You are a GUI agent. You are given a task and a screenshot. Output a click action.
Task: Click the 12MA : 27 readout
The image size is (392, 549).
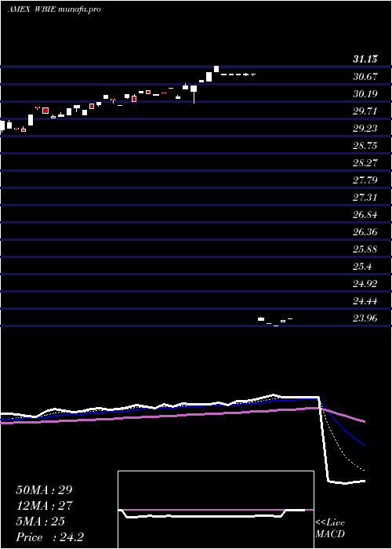coord(44,506)
